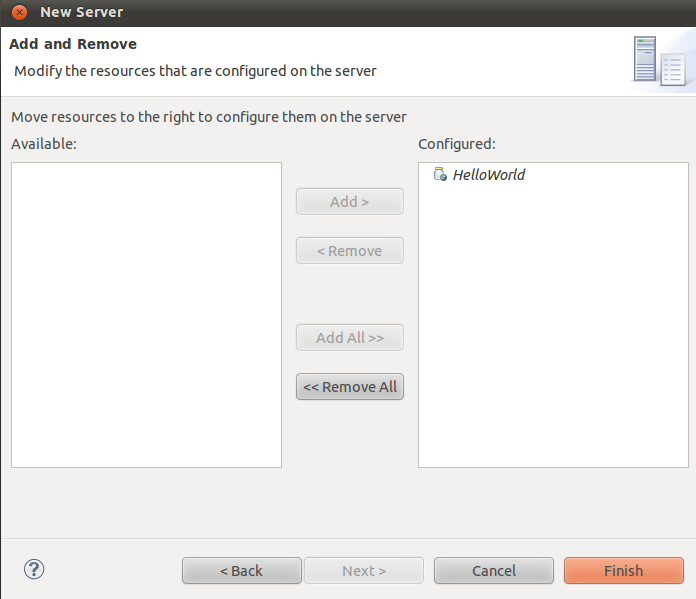Click the Next button
Screen dimensions: 696x599
tap(363, 571)
